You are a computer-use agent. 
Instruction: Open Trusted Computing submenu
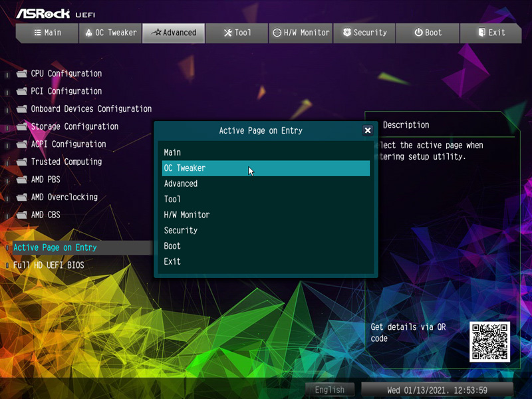click(x=66, y=162)
